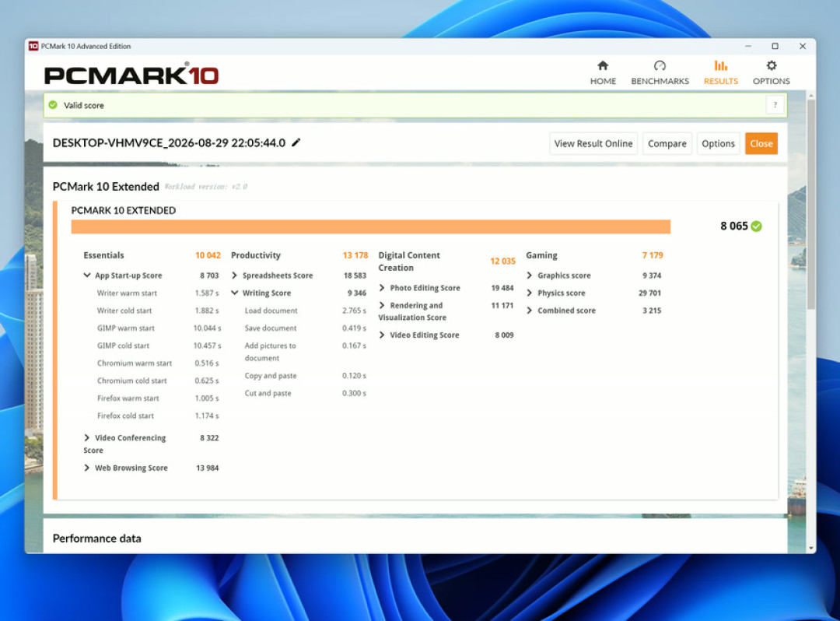Click Chromium warm start row
The width and height of the screenshot is (840, 621).
[x=157, y=363]
